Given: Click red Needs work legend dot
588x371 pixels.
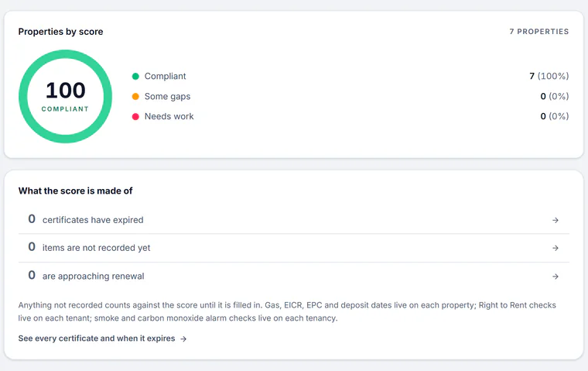Looking at the screenshot, I should click(x=135, y=116).
